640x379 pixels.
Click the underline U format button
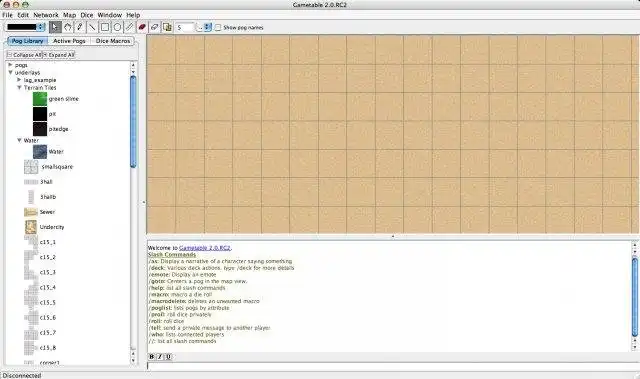pyautogui.click(x=169, y=357)
